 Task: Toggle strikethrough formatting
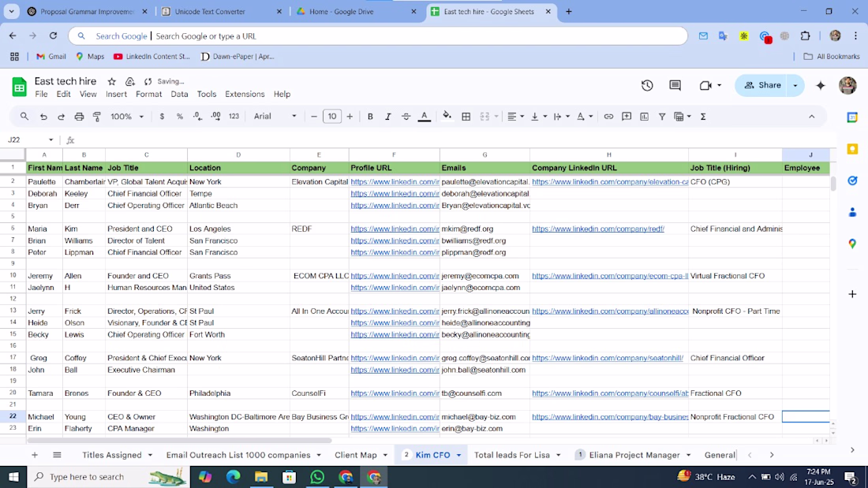[406, 117]
